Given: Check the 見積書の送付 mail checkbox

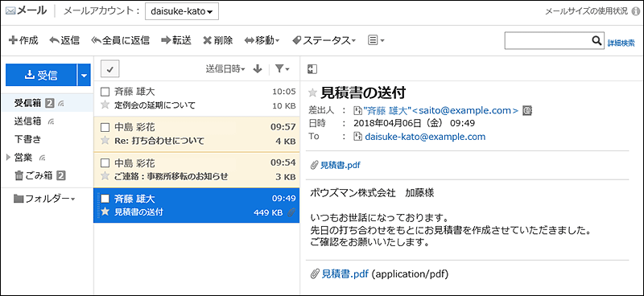Looking at the screenshot, I should (105, 199).
